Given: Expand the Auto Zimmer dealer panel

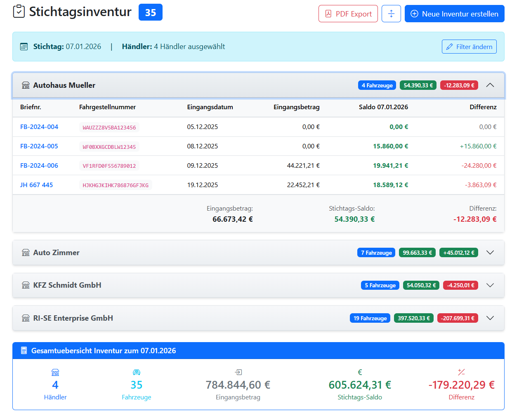Looking at the screenshot, I should (490, 253).
